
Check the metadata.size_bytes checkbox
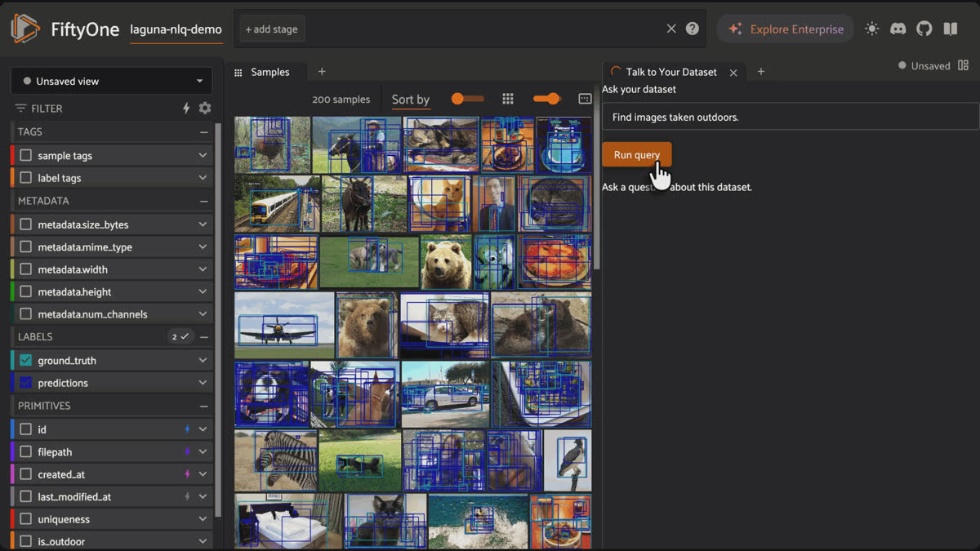point(26,224)
